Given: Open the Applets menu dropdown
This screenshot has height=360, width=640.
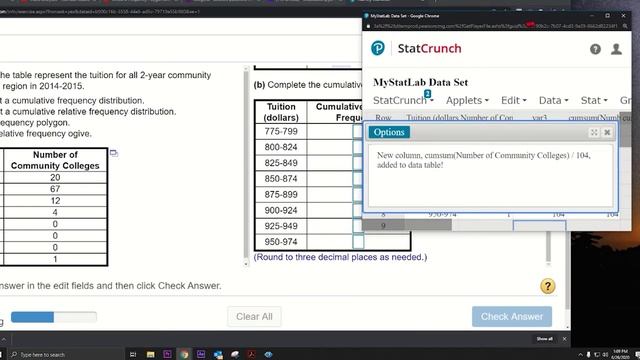Looking at the screenshot, I should pos(467,100).
